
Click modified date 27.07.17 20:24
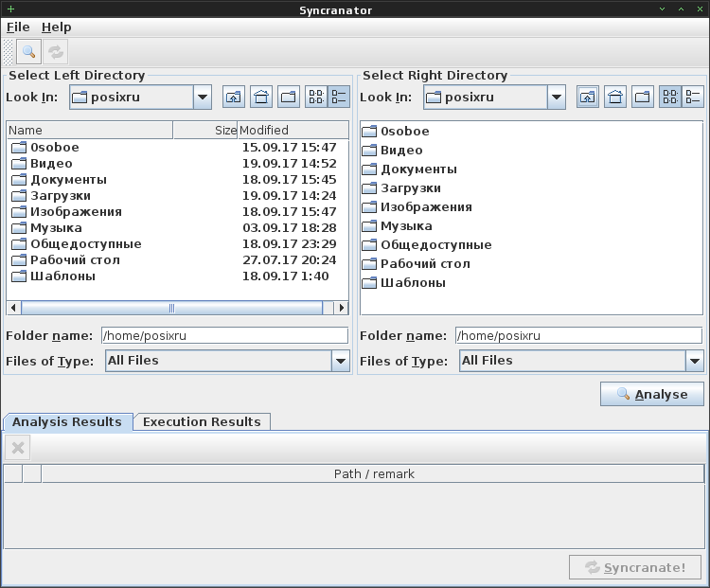[x=290, y=260]
